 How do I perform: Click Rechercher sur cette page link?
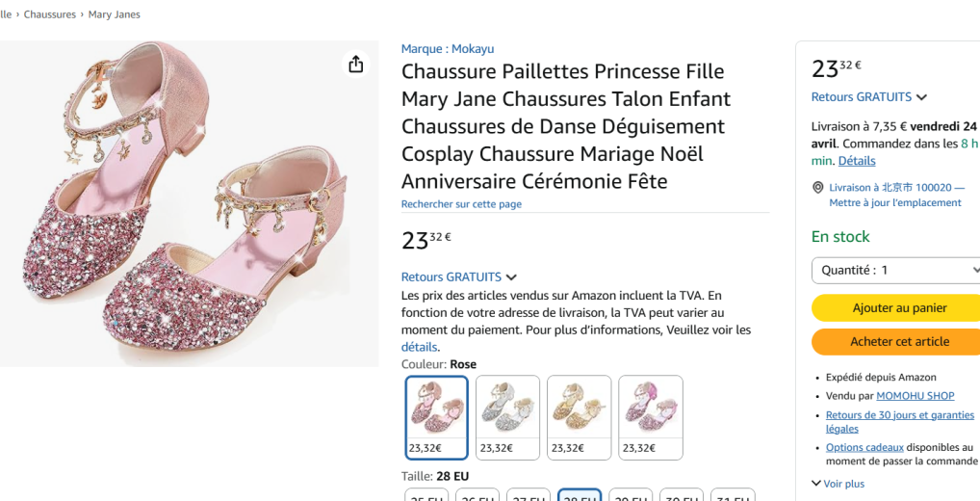coord(461,204)
